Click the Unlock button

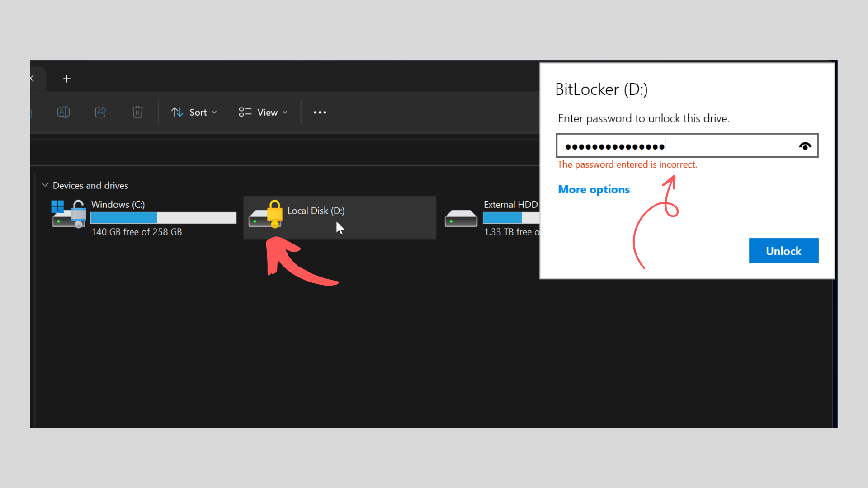(783, 251)
